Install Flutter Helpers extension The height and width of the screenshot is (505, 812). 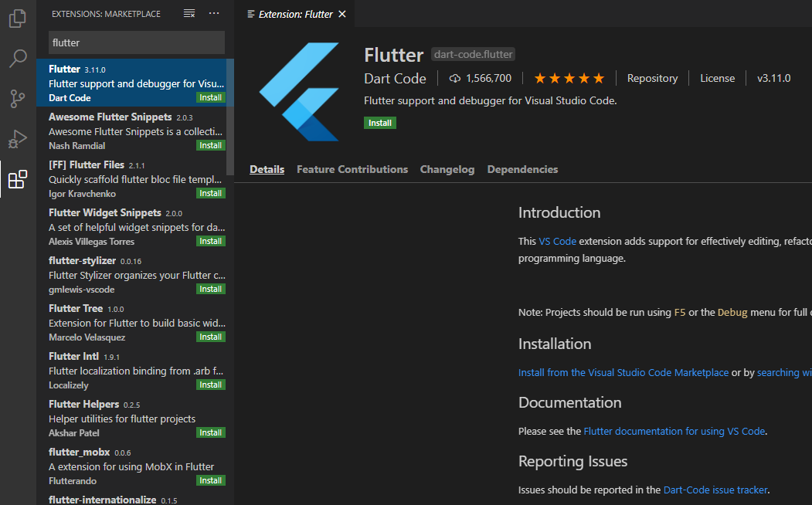[211, 432]
